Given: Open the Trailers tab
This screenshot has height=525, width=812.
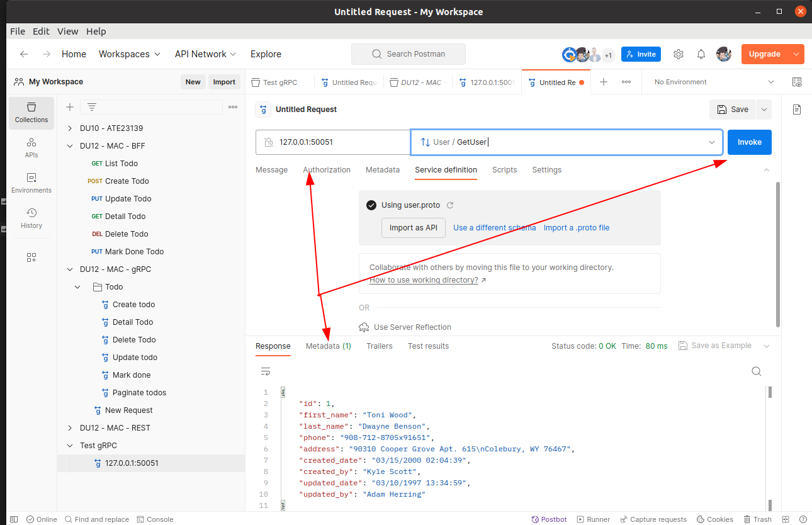Looking at the screenshot, I should (x=380, y=346).
